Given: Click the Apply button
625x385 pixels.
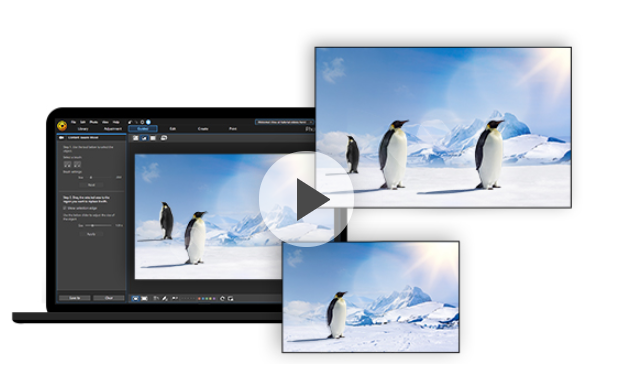Looking at the screenshot, I should tap(91, 234).
